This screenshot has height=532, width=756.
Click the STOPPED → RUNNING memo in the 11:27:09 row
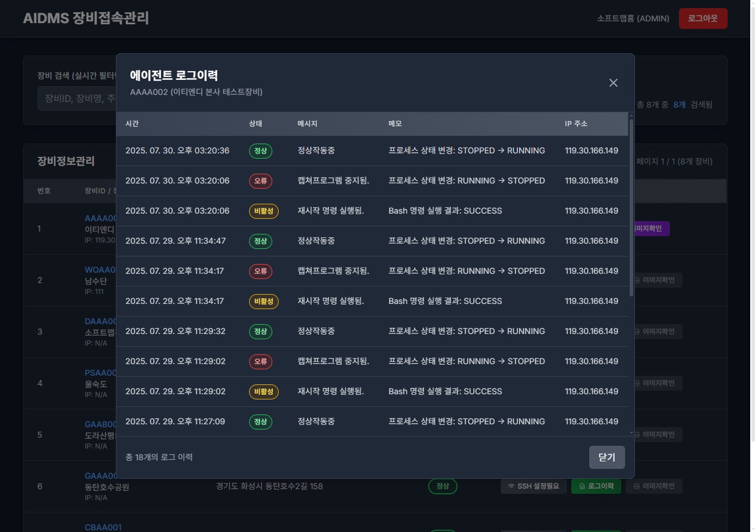click(x=466, y=421)
